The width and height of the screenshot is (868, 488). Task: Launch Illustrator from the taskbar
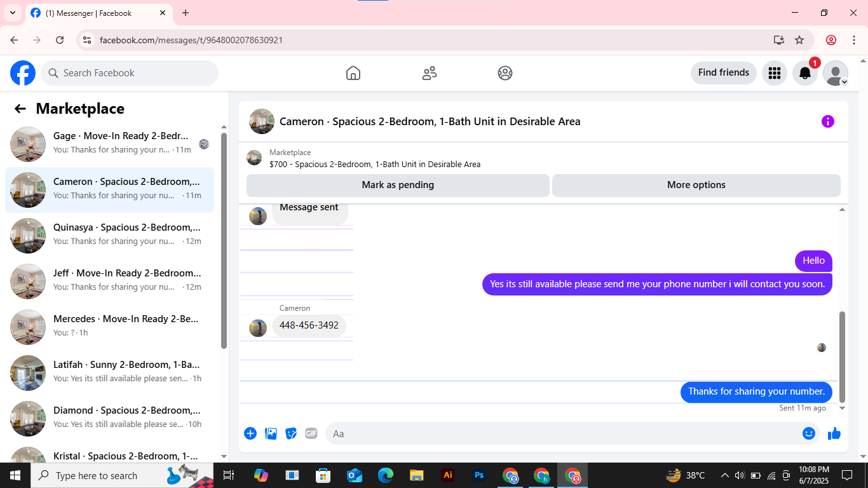[x=448, y=475]
